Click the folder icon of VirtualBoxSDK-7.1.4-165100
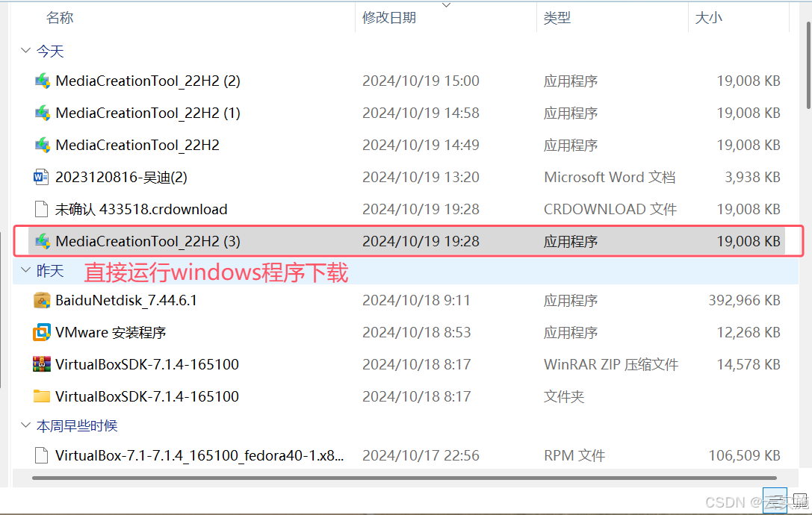 point(41,396)
